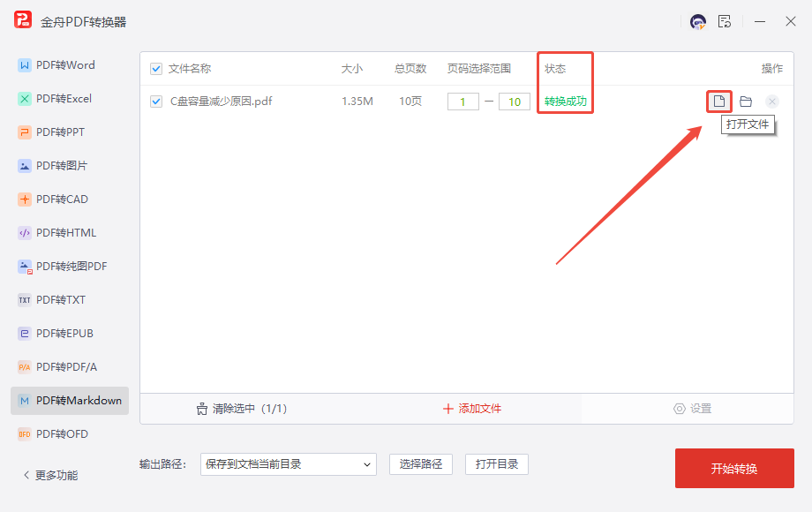Click the PDF转Word icon in sidebar

point(25,65)
